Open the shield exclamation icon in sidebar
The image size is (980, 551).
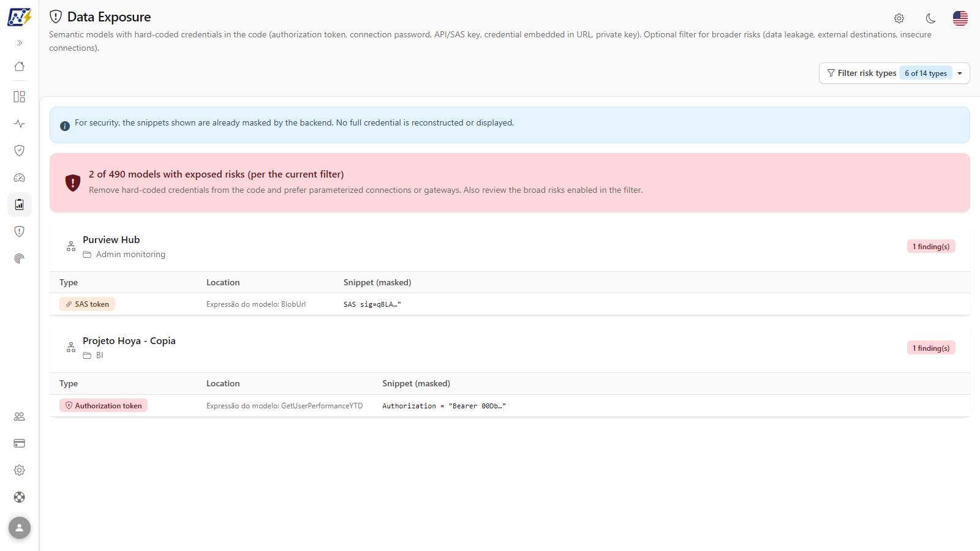point(20,231)
